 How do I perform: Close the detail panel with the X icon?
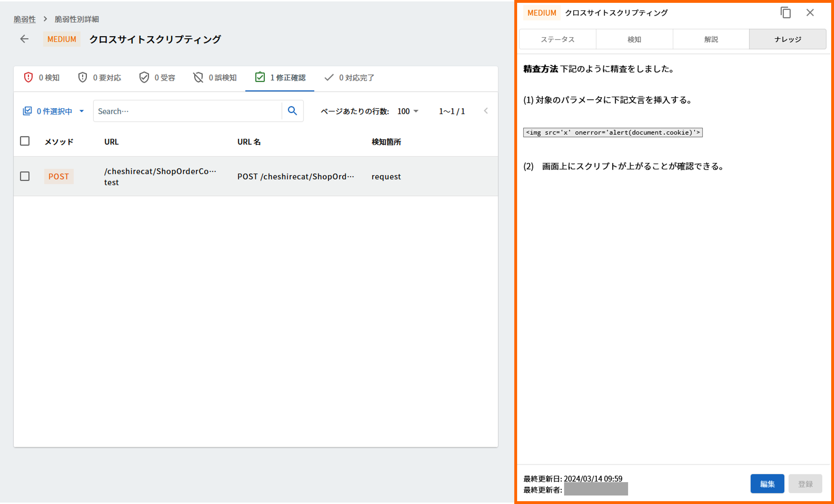[x=810, y=13]
